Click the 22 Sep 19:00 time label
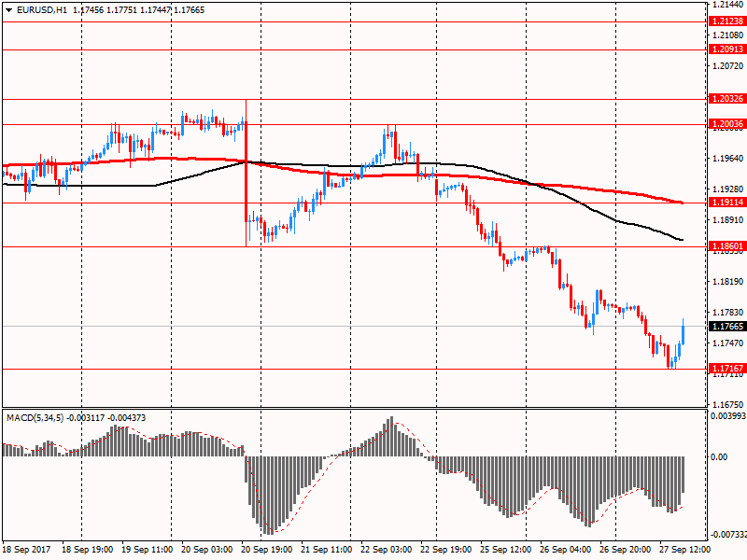The height and width of the screenshot is (560, 747). click(x=446, y=550)
